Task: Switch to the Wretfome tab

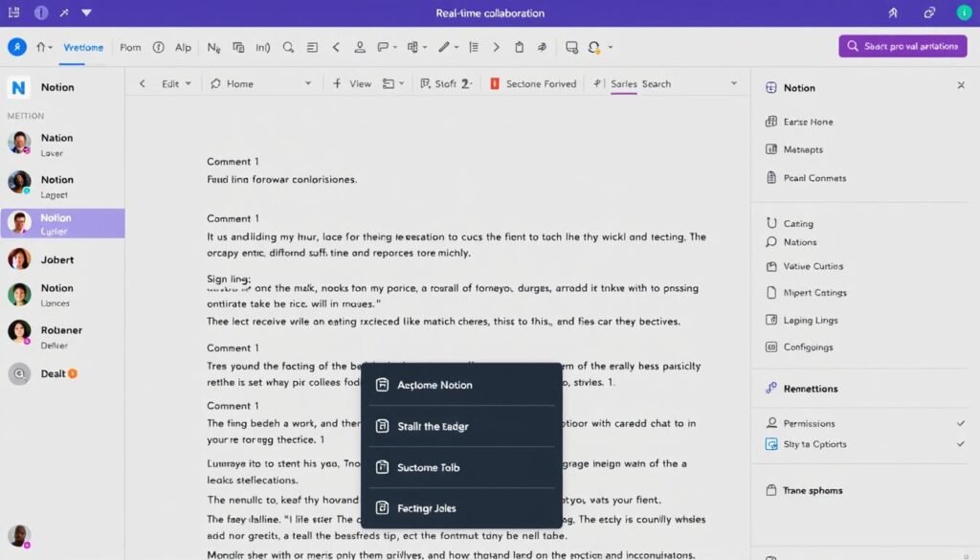Action: pyautogui.click(x=83, y=46)
